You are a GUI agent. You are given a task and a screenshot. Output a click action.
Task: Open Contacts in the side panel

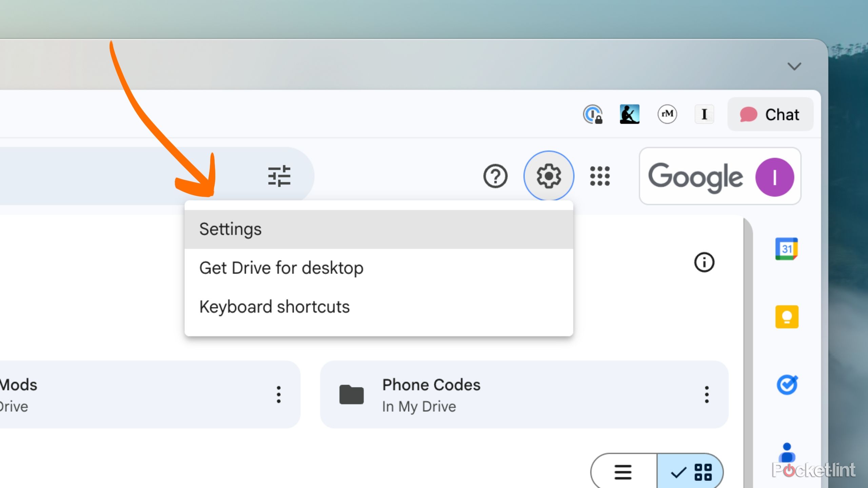787,452
